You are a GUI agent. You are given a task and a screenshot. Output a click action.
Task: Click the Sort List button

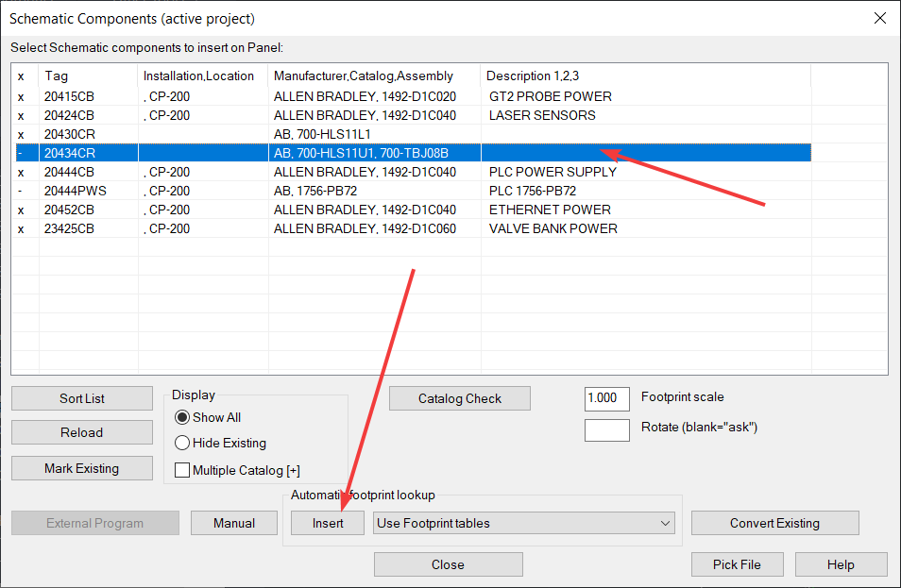82,398
